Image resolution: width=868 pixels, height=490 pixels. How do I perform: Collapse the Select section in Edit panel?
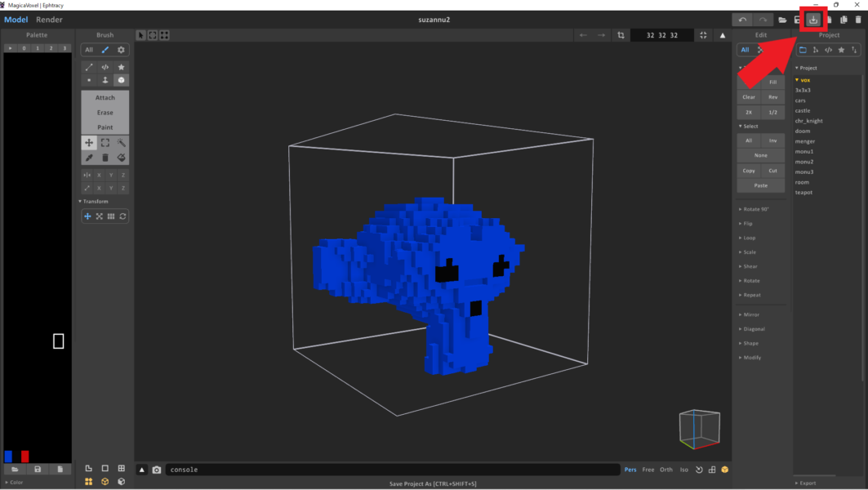749,127
